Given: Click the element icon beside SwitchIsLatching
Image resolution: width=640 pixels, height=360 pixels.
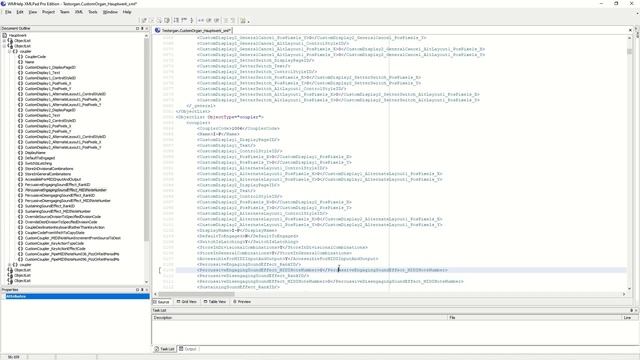Looking at the screenshot, I should point(20,163).
